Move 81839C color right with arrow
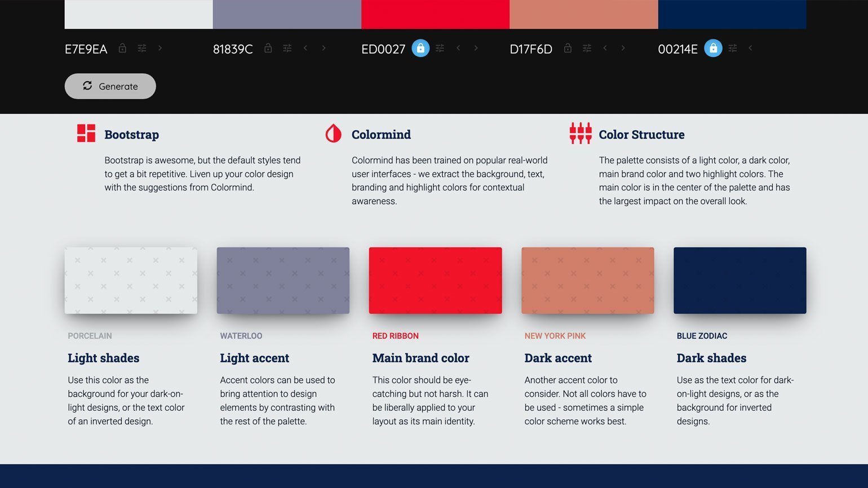Viewport: 868px width, 488px height. point(324,48)
